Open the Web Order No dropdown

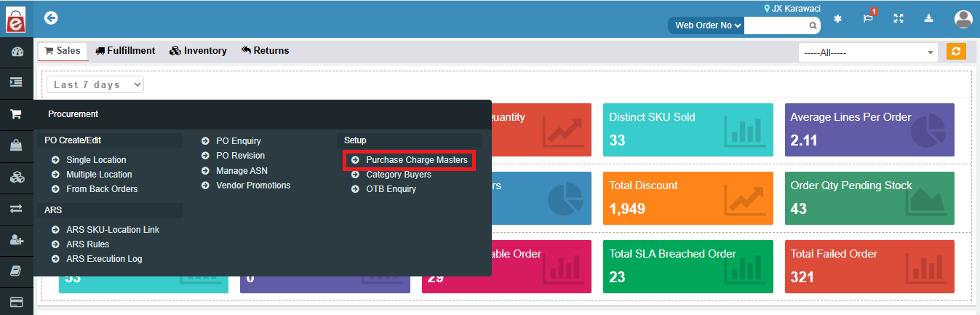click(707, 25)
